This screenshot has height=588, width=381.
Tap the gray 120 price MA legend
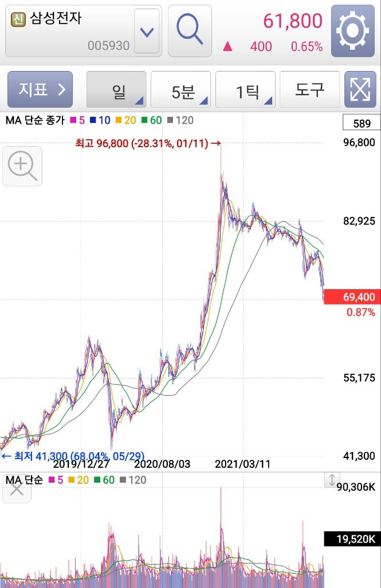(x=180, y=120)
